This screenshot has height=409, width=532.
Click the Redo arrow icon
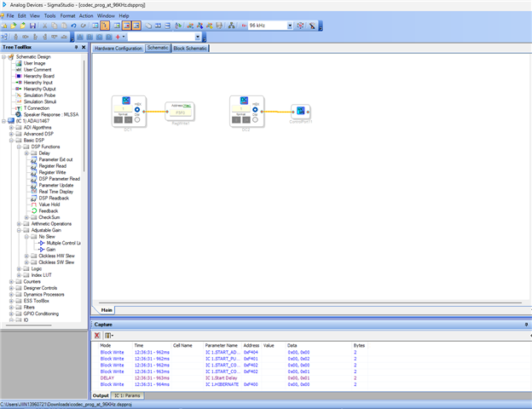[x=84, y=26]
